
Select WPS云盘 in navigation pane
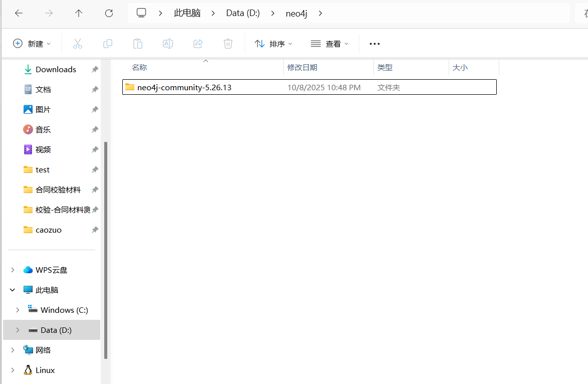tap(51, 270)
